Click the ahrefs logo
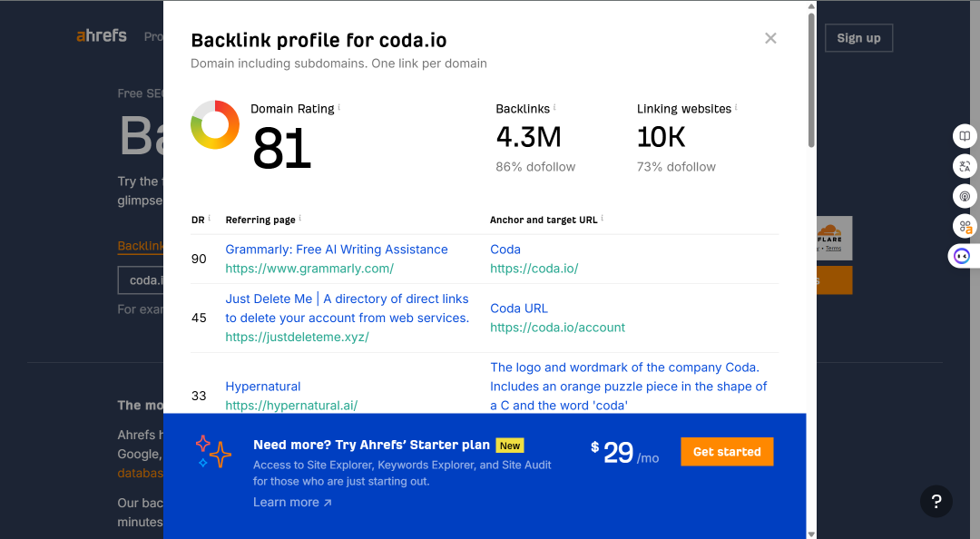 (102, 35)
